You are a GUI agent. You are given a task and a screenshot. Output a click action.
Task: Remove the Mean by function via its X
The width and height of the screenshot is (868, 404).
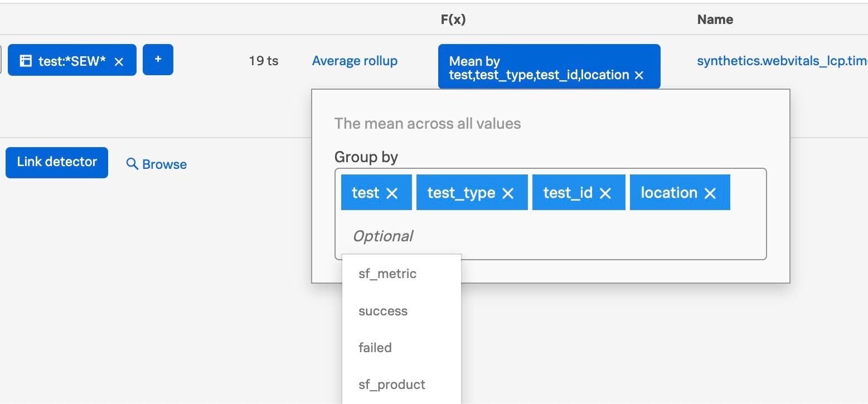coord(638,75)
